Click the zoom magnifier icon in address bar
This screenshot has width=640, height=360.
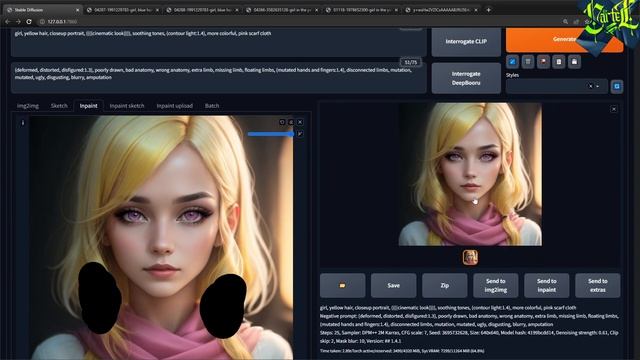coord(565,22)
